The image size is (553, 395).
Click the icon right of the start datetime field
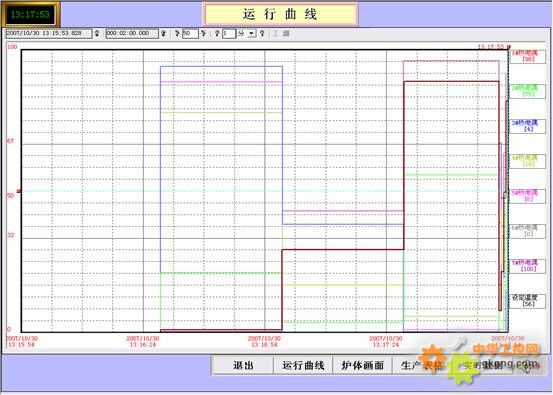click(97, 34)
